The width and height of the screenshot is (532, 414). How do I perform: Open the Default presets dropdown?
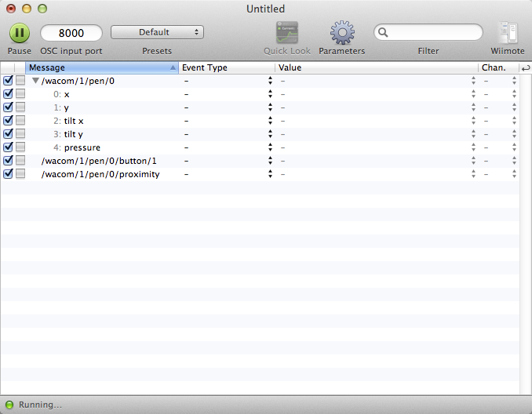tap(157, 32)
